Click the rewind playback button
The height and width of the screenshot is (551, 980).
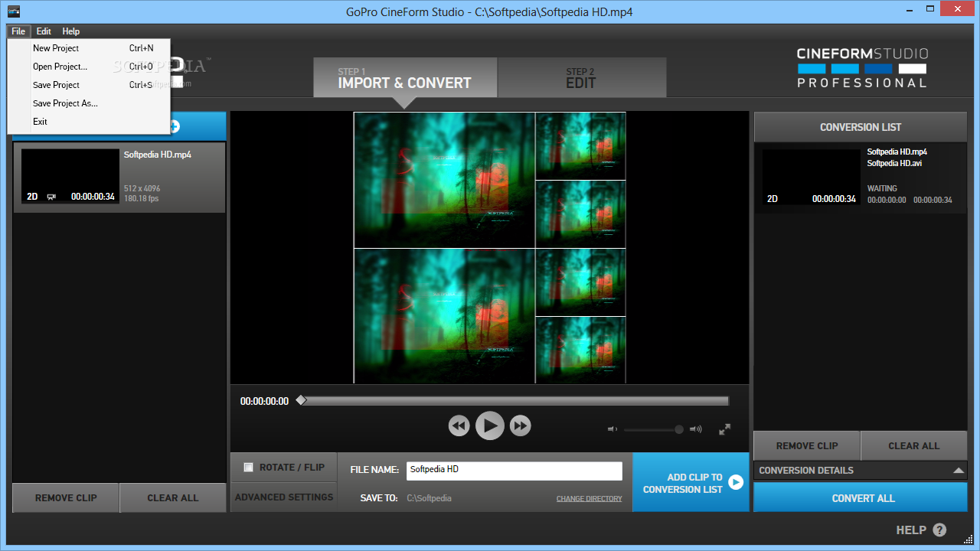[x=459, y=425]
